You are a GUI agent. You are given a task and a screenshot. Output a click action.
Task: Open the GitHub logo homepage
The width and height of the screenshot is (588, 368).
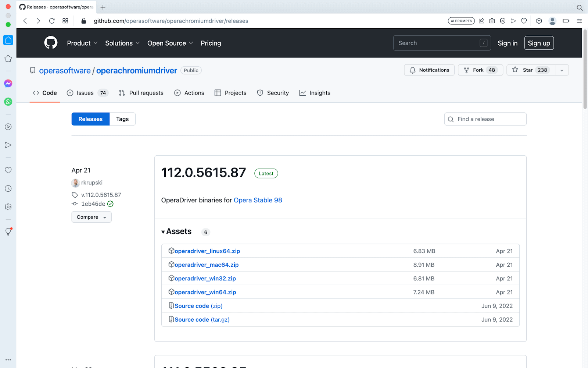pos(51,43)
